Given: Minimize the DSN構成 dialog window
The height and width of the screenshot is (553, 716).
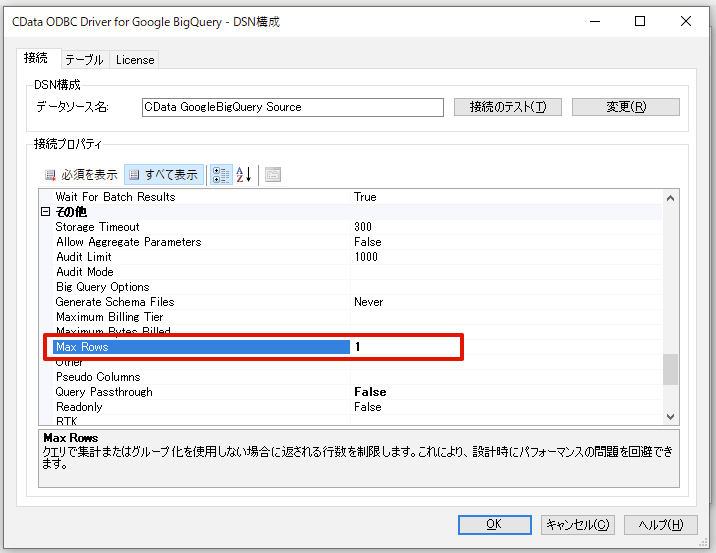Looking at the screenshot, I should (595, 21).
